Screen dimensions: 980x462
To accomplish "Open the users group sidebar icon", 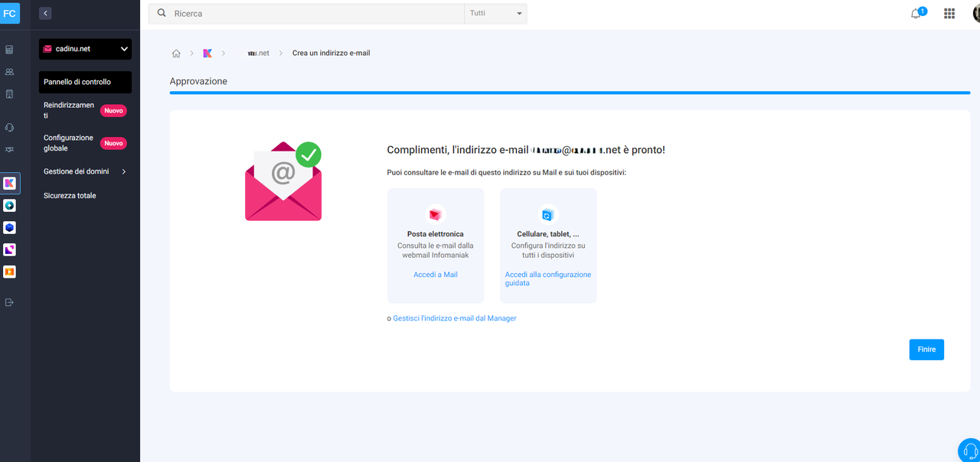I will (9, 72).
